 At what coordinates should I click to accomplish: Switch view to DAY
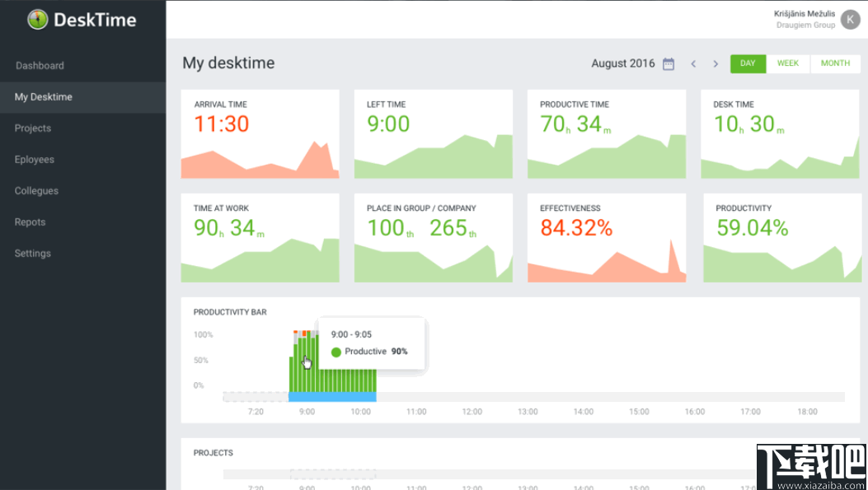748,63
